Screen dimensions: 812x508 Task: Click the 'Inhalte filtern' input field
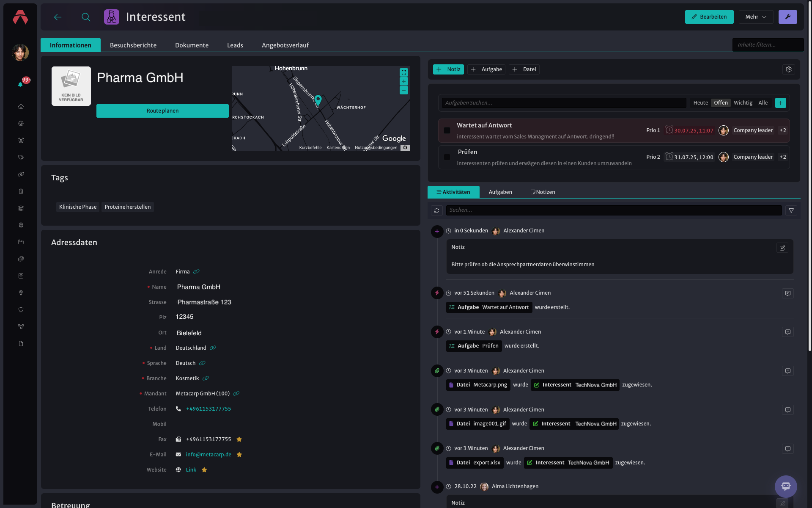pyautogui.click(x=768, y=45)
